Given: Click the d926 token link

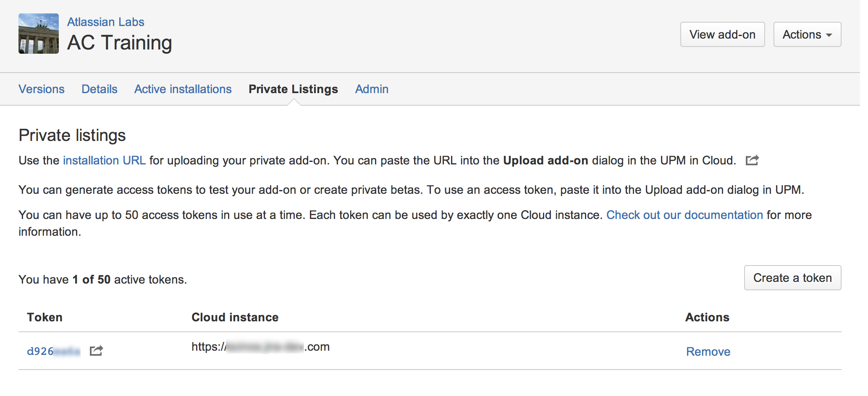Looking at the screenshot, I should pos(53,351).
